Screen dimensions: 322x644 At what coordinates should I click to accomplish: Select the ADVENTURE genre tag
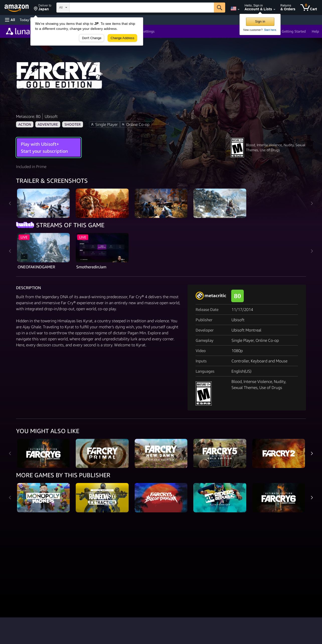(x=48, y=124)
